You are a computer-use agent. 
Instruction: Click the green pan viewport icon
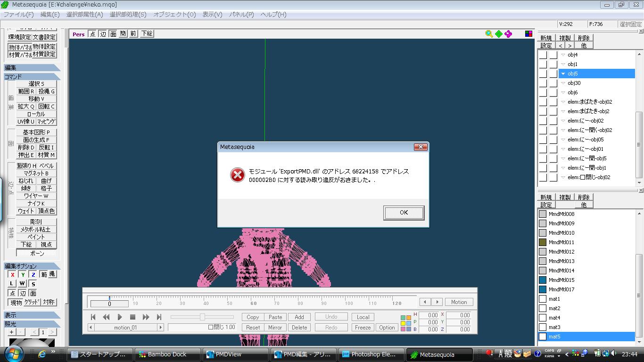point(498,34)
